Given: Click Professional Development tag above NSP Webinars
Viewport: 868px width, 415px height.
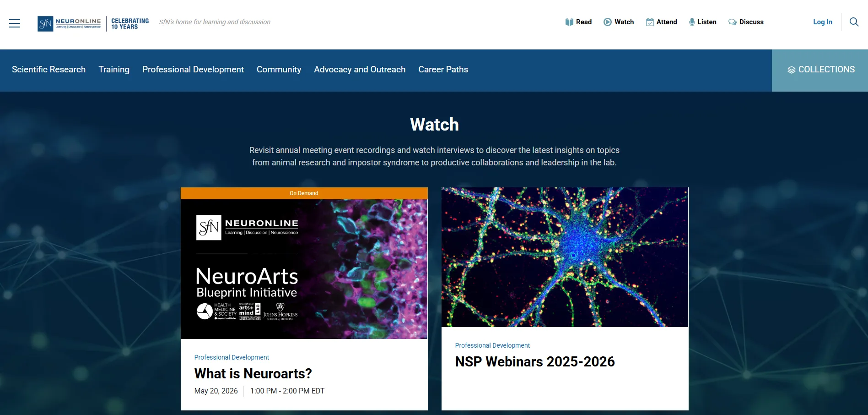Looking at the screenshot, I should point(492,345).
